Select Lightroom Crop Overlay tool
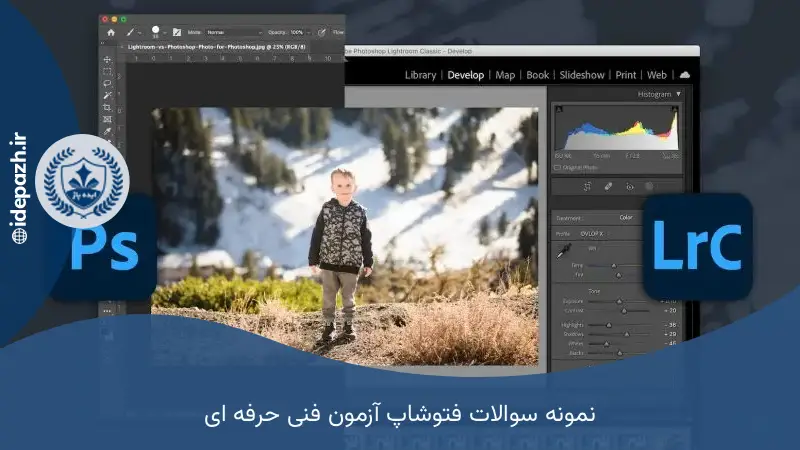Viewport: 800px width, 450px height. [587, 187]
